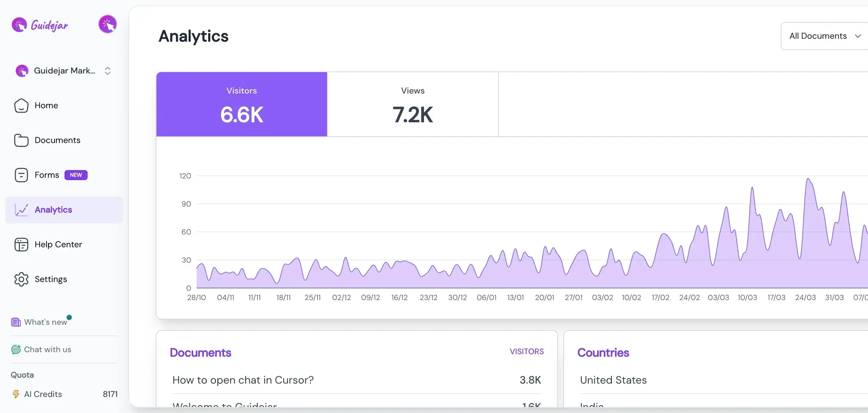Open the Forms section

(x=47, y=175)
